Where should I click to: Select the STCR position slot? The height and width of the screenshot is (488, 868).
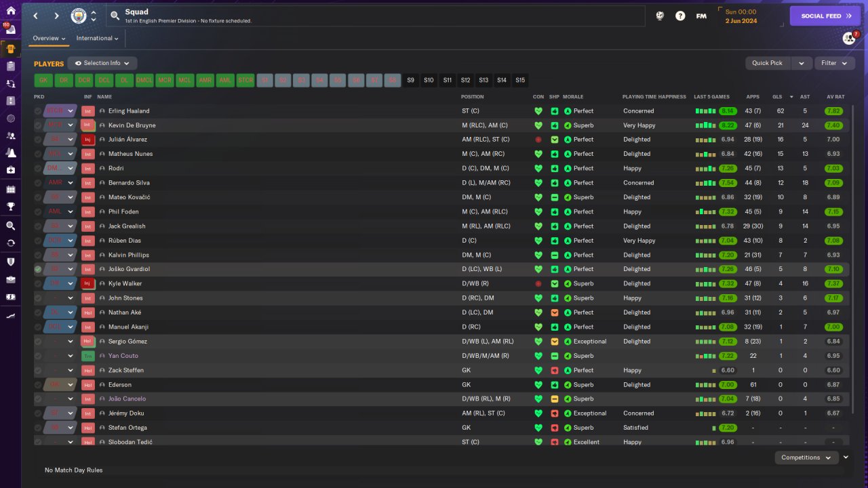[245, 80]
